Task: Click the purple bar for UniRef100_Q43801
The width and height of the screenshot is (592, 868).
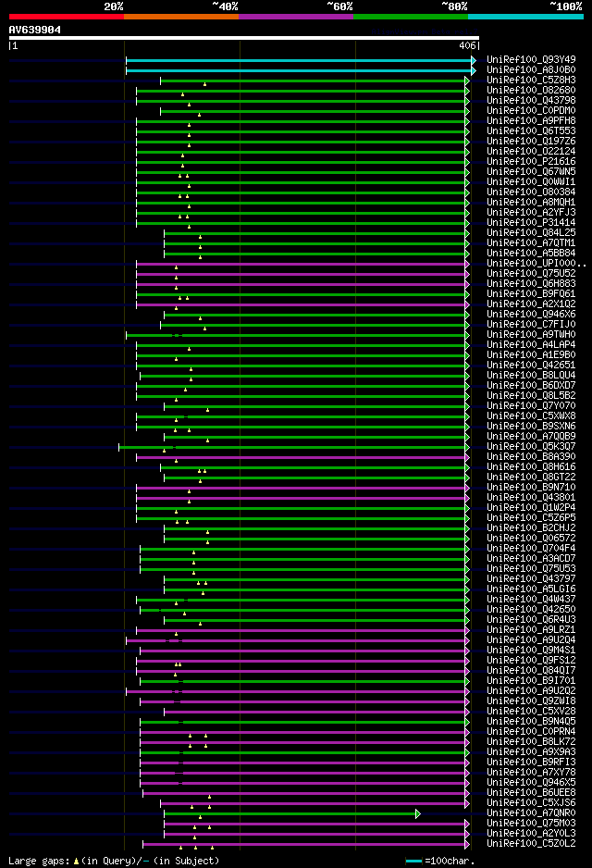Action: [301, 498]
